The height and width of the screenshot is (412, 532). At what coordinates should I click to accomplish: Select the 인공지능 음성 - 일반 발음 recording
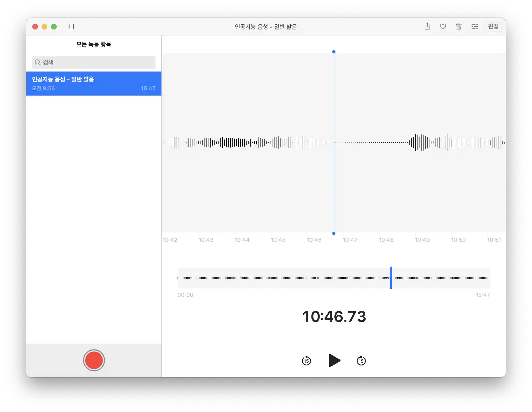click(x=94, y=84)
